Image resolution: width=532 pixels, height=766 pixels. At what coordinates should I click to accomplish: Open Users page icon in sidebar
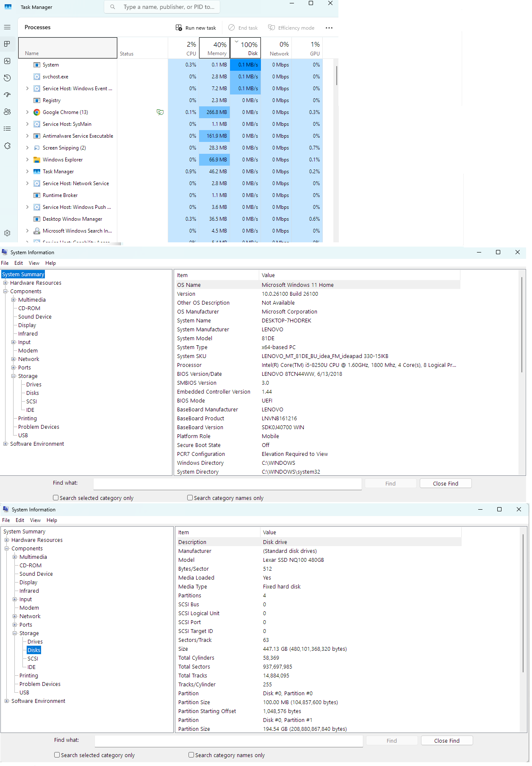tap(7, 112)
